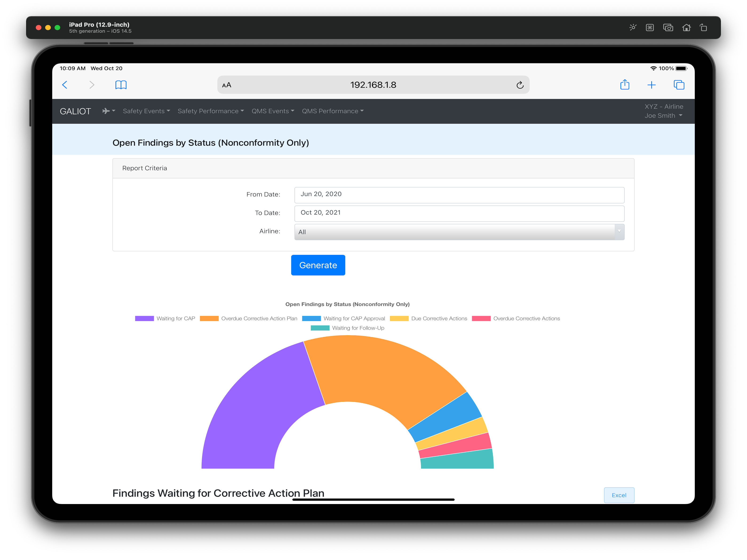Open the Safety Performance menu
Image resolution: width=747 pixels, height=560 pixels.
click(x=211, y=111)
